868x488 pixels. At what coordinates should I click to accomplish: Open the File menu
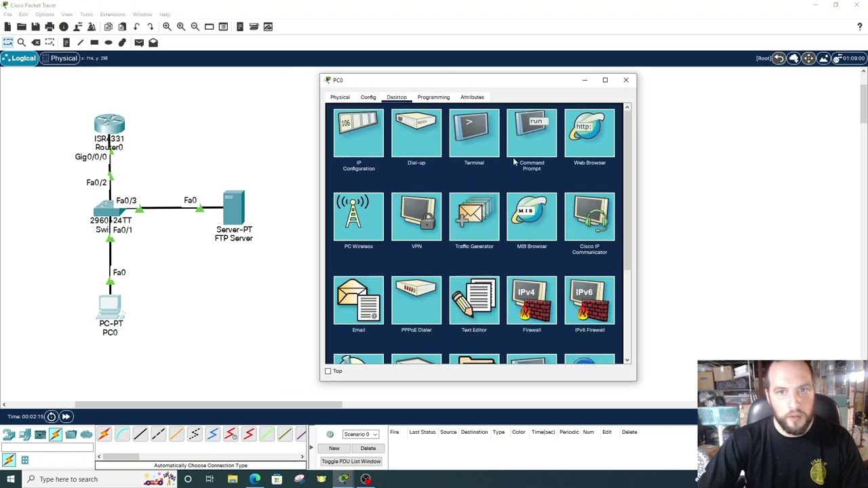[x=7, y=14]
